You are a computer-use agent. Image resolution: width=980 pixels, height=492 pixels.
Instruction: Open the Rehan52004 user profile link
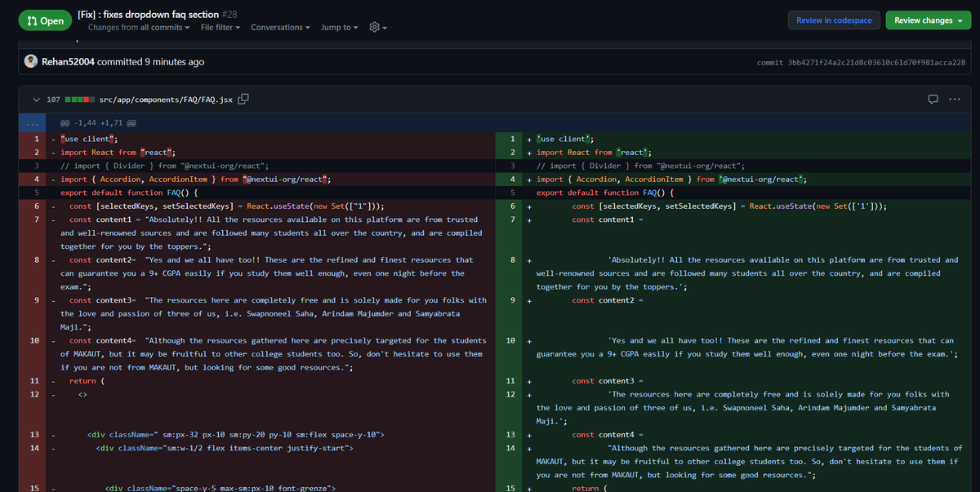[x=68, y=62]
